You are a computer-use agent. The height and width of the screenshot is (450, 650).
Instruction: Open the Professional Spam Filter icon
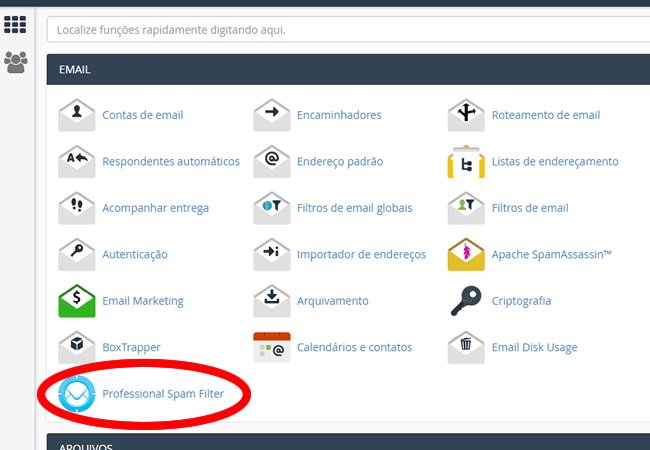tap(77, 395)
